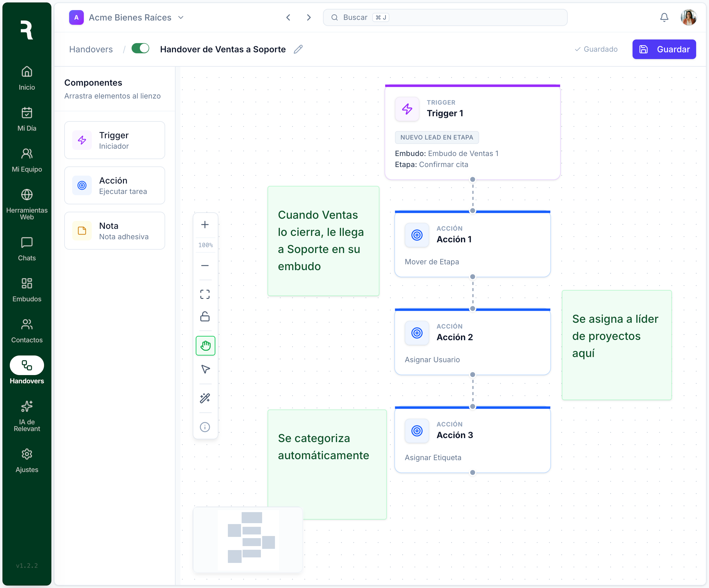
Task: Navigate forward with right chevron
Action: pyautogui.click(x=309, y=17)
